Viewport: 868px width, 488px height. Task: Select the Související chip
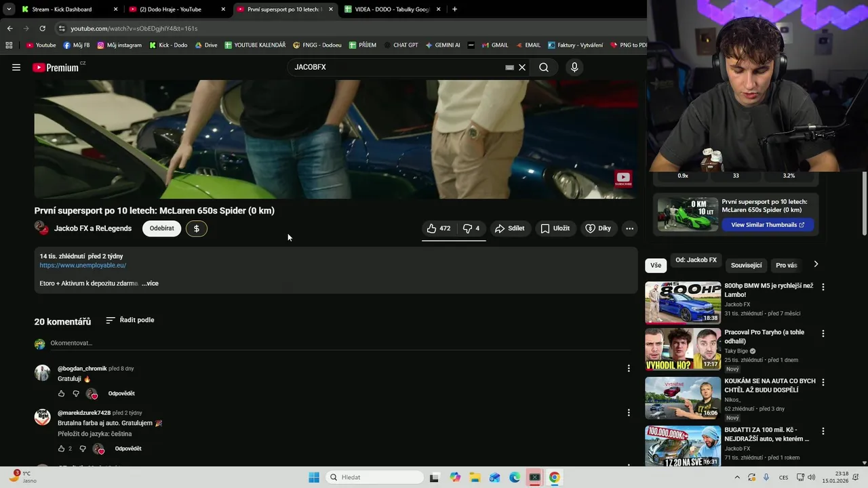746,265
